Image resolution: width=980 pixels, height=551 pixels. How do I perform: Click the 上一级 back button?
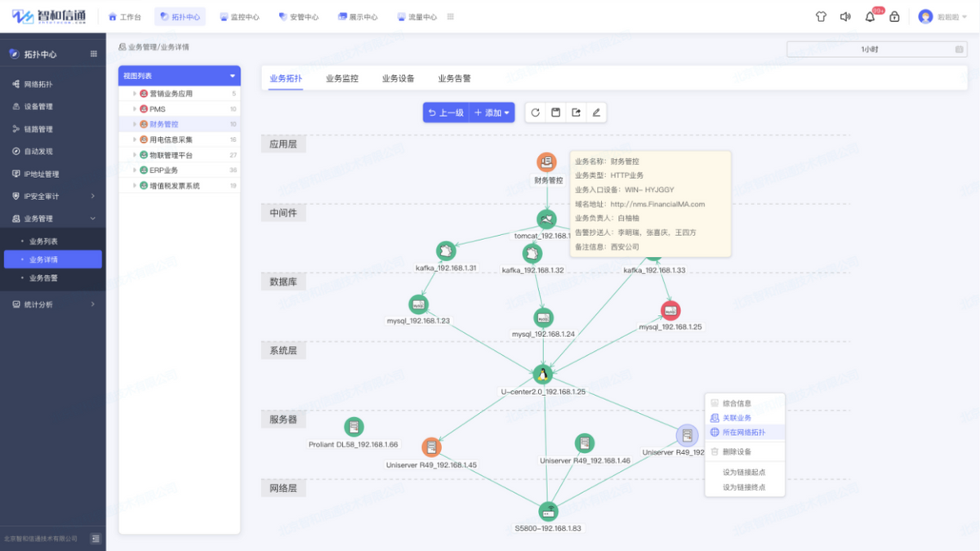pos(446,113)
